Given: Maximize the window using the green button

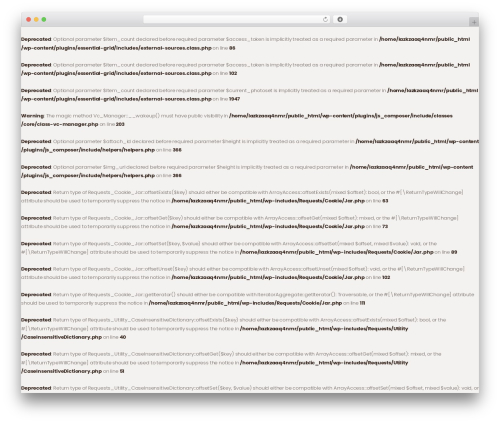Looking at the screenshot, I should click(x=44, y=20).
